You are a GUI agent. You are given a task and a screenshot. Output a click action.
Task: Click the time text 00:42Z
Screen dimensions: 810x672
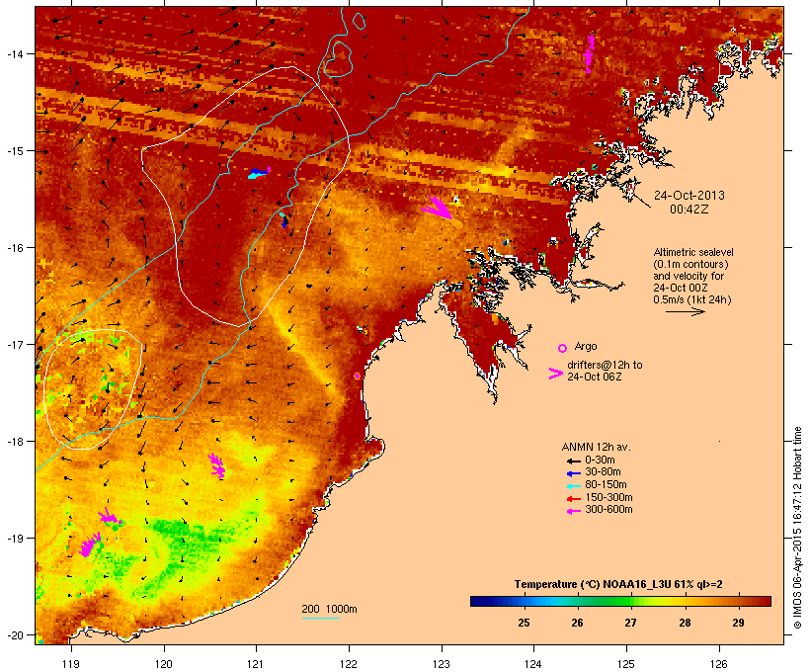[x=689, y=210]
